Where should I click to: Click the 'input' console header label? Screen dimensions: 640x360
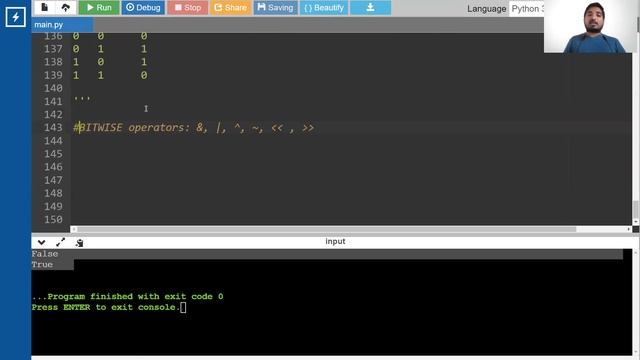click(x=335, y=241)
